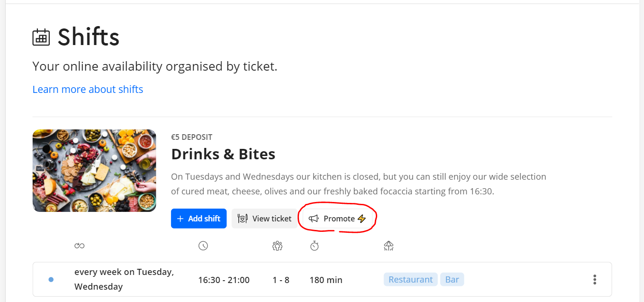644x302 pixels.
Task: Click the Drinks & Bites ticket title
Action: pos(223,154)
